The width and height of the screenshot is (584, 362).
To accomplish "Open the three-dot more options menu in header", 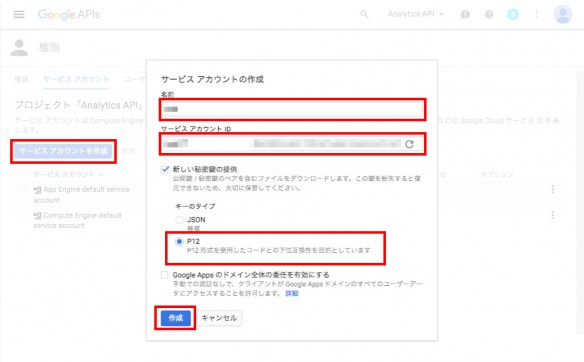I will (536, 14).
